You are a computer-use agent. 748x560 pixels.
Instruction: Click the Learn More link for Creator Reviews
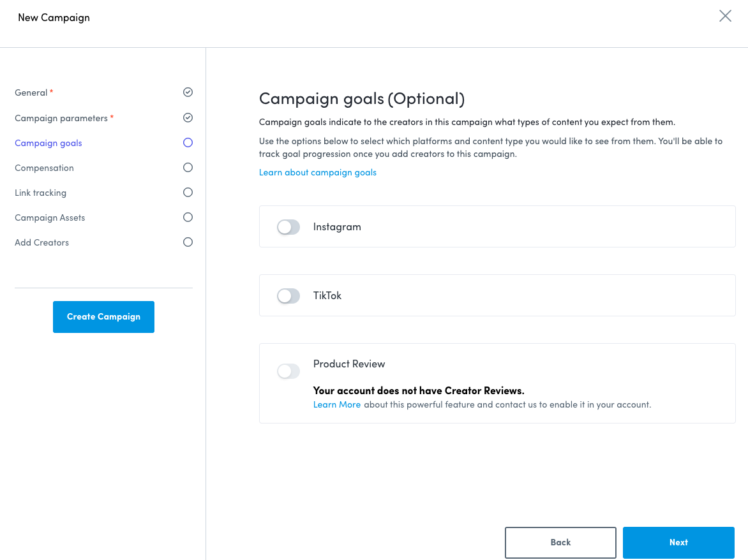337,404
